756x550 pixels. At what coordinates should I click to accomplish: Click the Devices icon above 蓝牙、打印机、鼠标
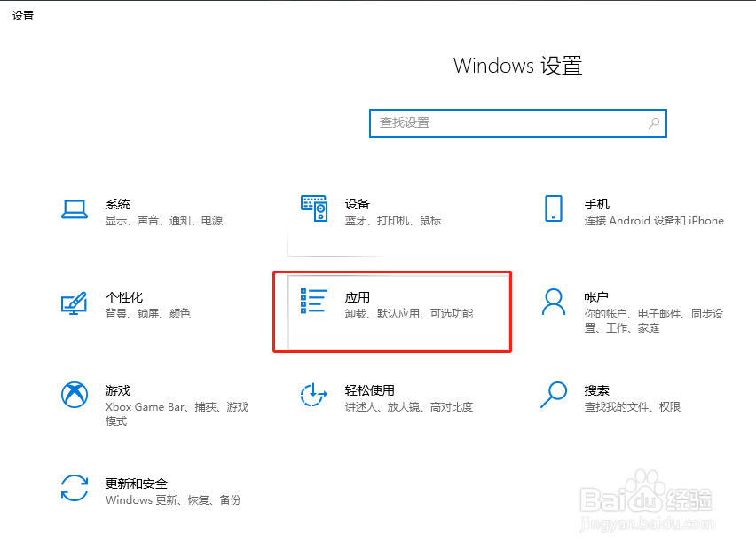click(x=314, y=210)
